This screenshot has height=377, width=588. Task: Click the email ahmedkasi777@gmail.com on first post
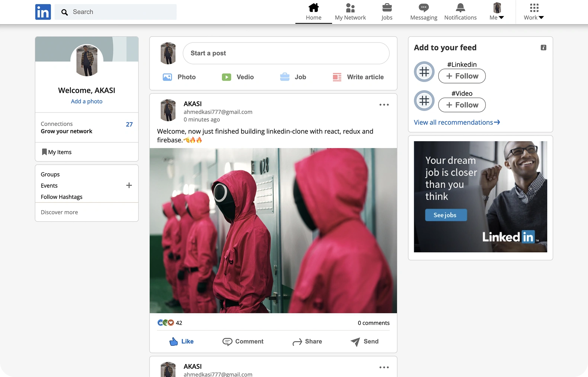[x=218, y=112]
